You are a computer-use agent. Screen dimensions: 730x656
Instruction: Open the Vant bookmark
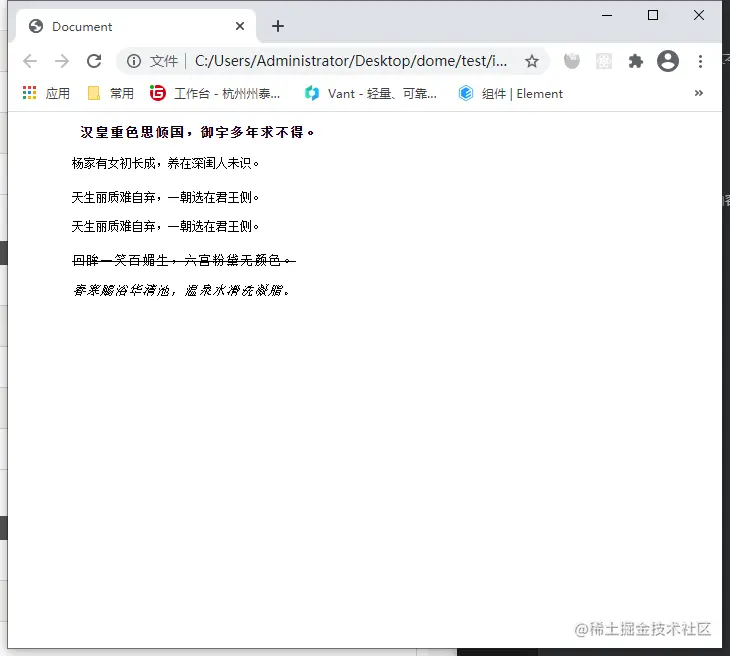point(370,93)
